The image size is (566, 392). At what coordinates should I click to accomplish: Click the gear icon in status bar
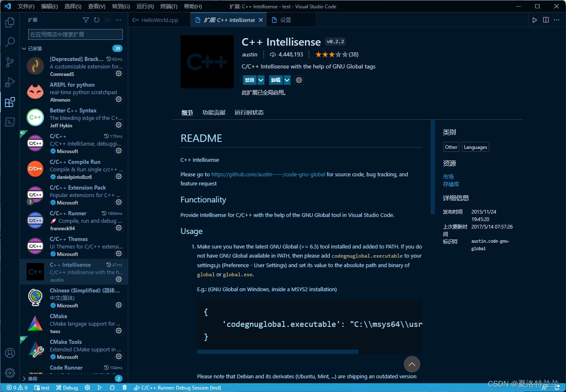(x=88, y=388)
